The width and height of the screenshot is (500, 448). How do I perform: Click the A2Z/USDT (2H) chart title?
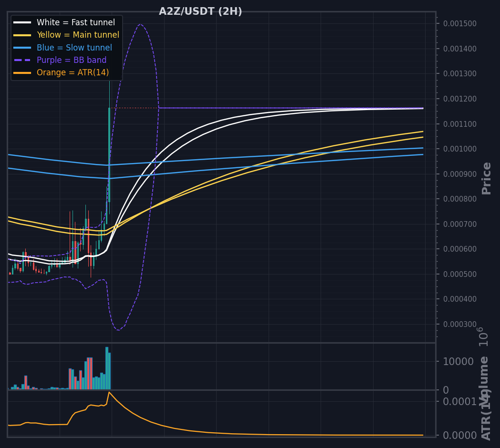pyautogui.click(x=200, y=11)
